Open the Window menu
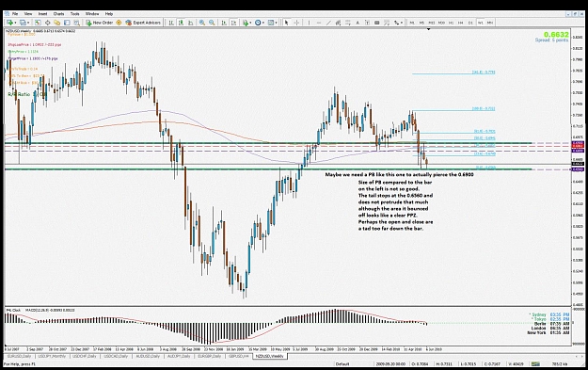The width and height of the screenshot is (588, 370). point(92,14)
